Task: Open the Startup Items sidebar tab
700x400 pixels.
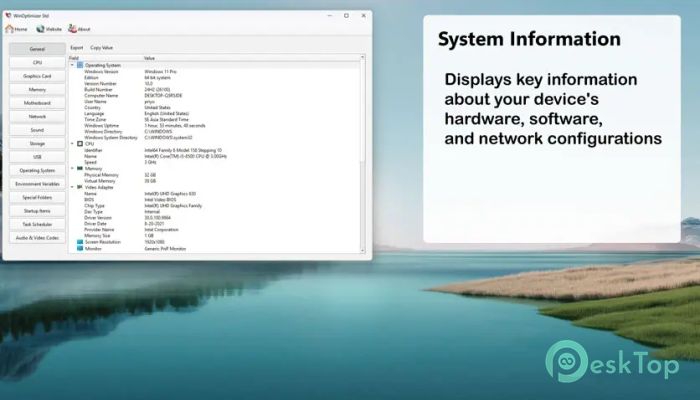Action: pos(38,211)
